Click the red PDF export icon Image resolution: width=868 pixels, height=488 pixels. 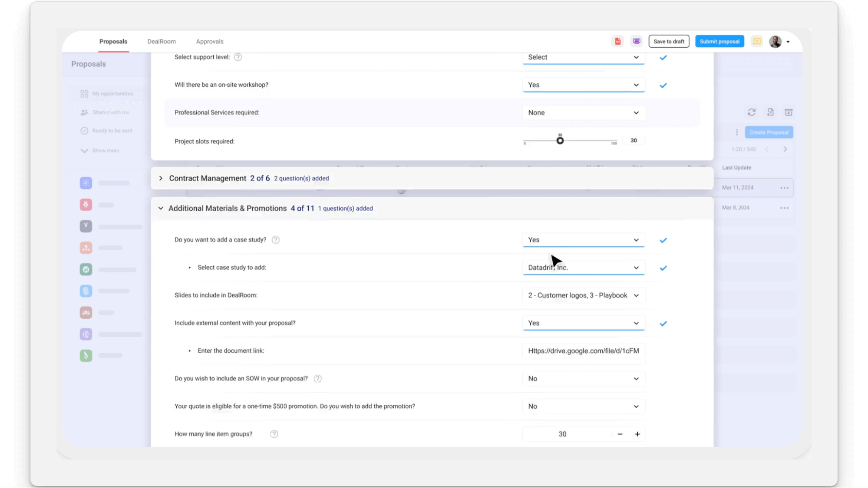tap(617, 42)
